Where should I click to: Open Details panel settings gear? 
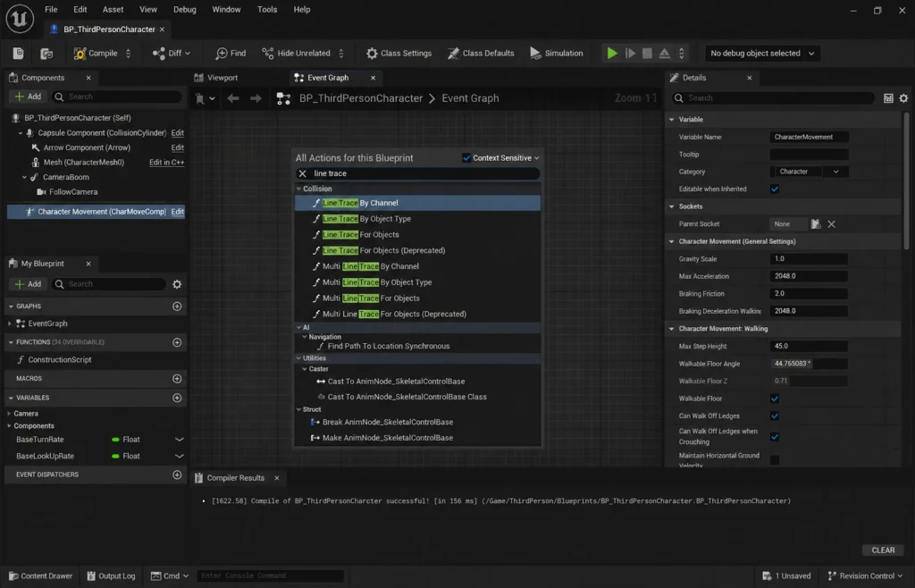click(x=903, y=98)
